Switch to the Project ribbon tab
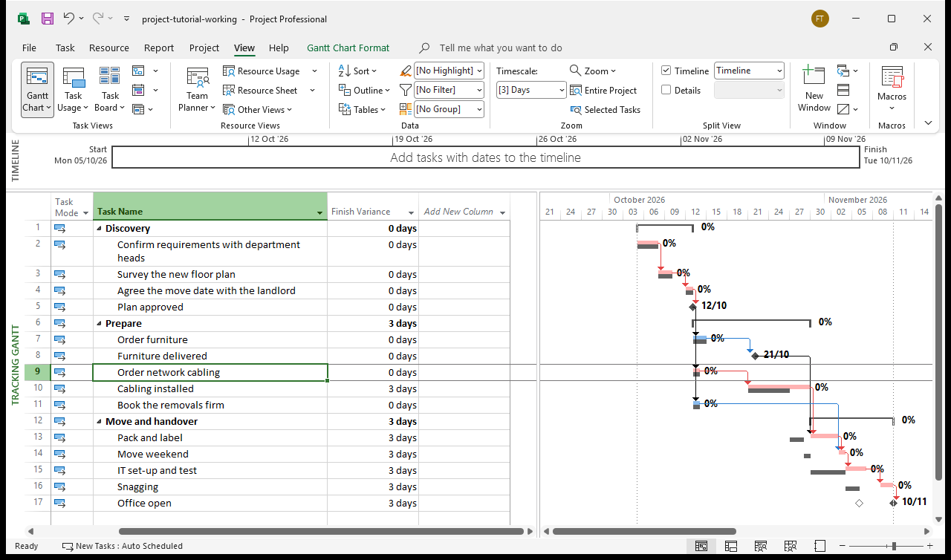951x560 pixels. [x=204, y=48]
